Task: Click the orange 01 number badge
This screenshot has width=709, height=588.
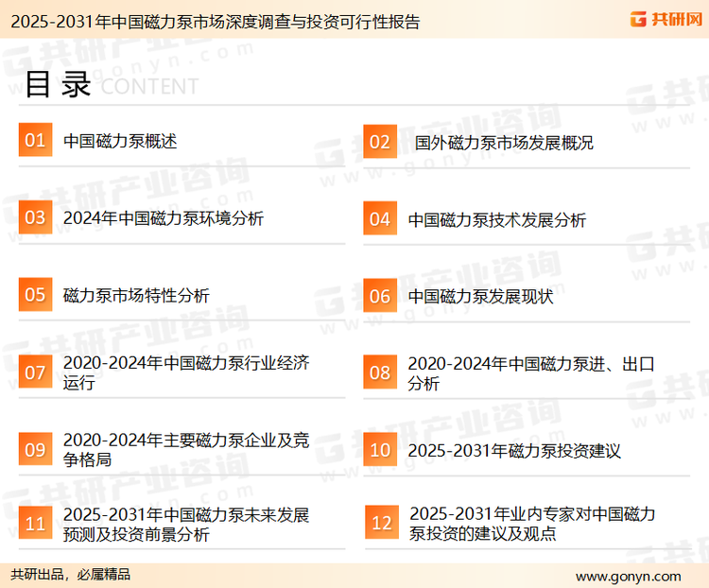Action: 35,141
